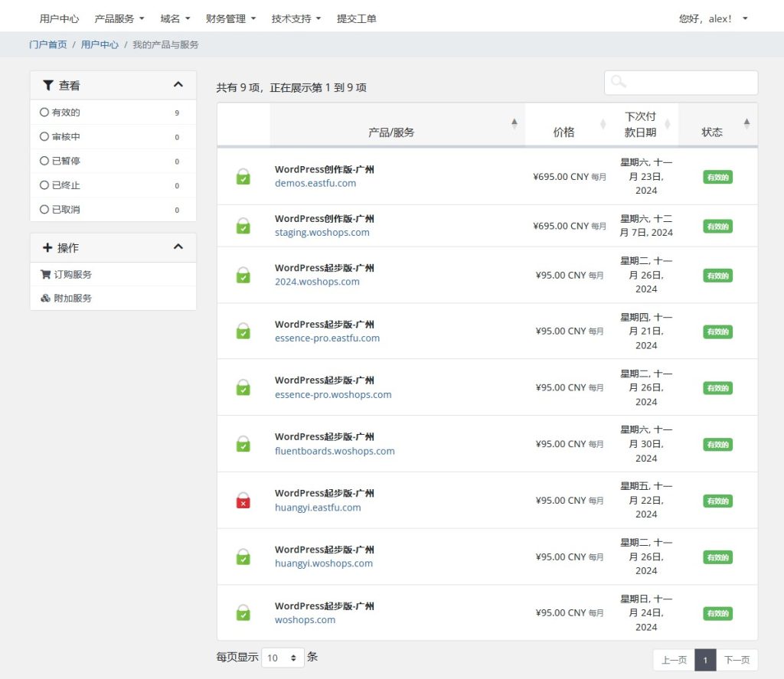Select the 有效的 filter radio option

pyautogui.click(x=44, y=113)
